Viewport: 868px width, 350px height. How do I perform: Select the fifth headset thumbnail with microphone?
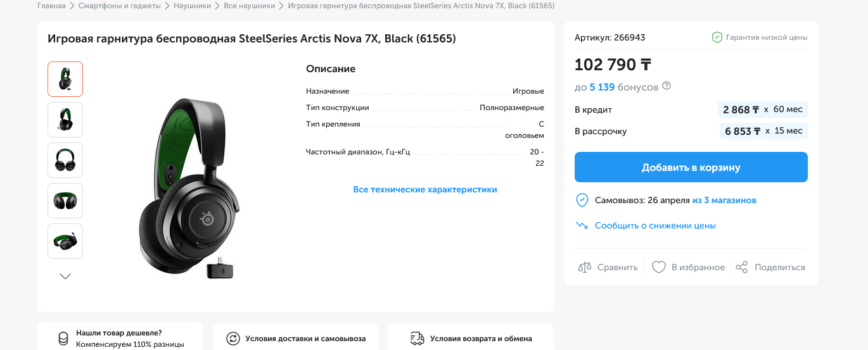point(65,241)
